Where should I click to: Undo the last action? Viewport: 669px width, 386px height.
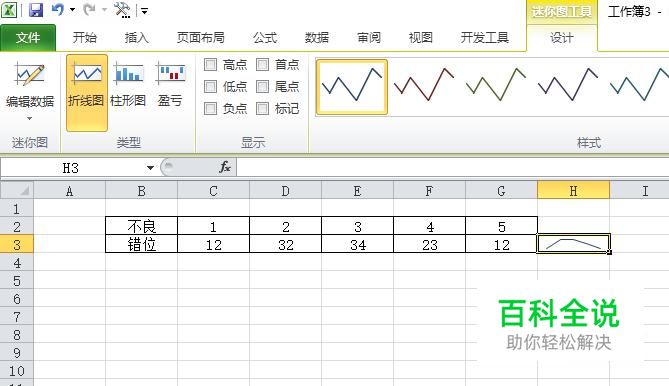point(58,9)
